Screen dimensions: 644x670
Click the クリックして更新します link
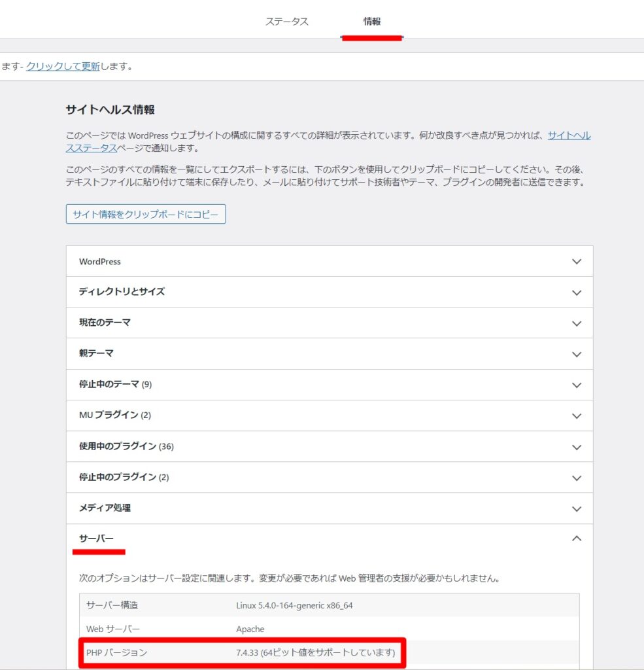pyautogui.click(x=63, y=66)
